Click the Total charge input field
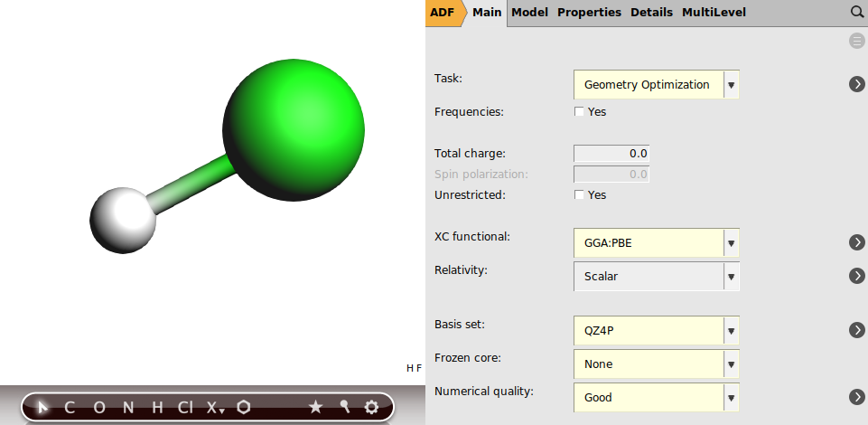868x425 pixels. tap(611, 154)
